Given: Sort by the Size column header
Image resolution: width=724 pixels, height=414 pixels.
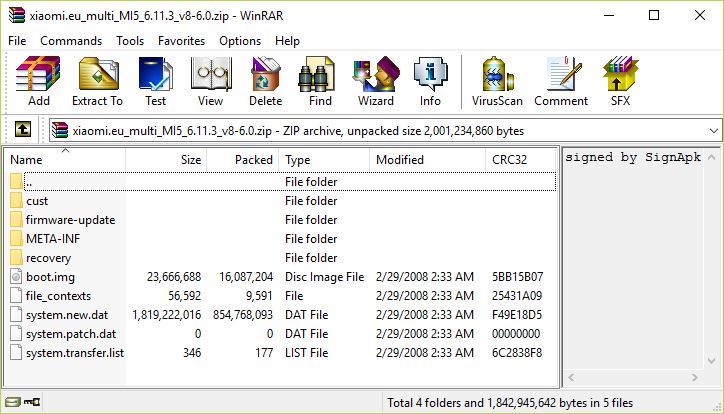Looking at the screenshot, I should pos(166,160).
